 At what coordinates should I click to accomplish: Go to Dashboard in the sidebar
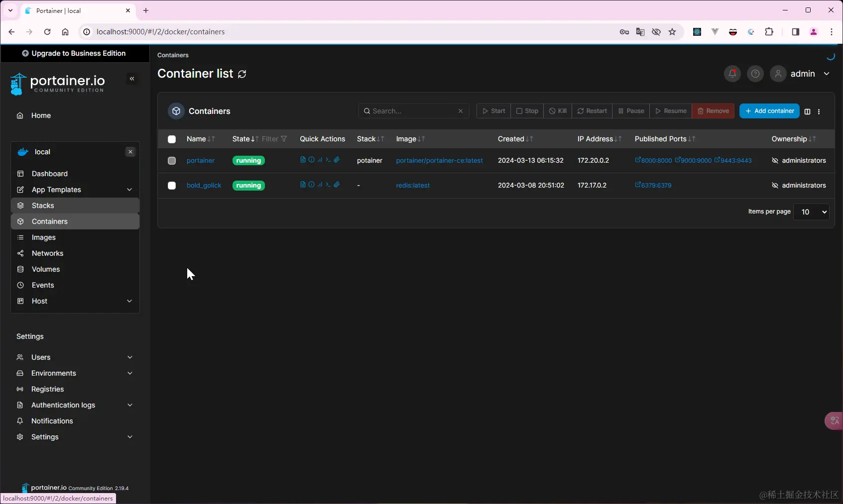coord(75,174)
